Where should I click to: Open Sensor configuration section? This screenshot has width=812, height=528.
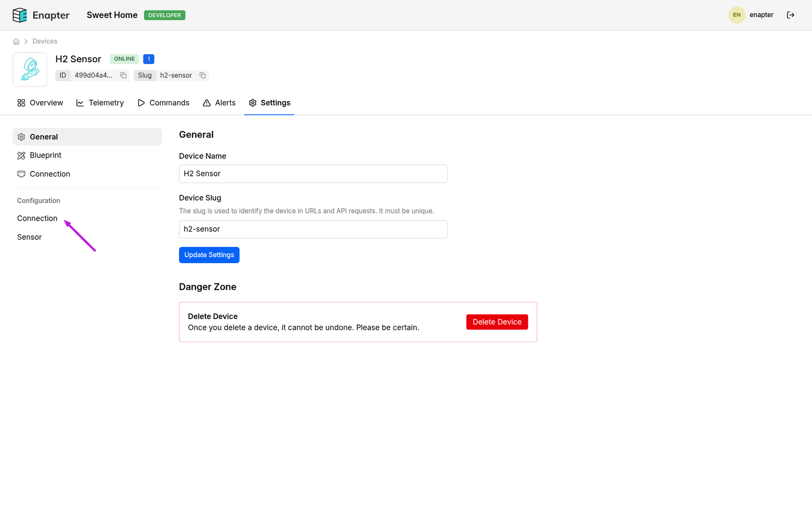pos(29,237)
